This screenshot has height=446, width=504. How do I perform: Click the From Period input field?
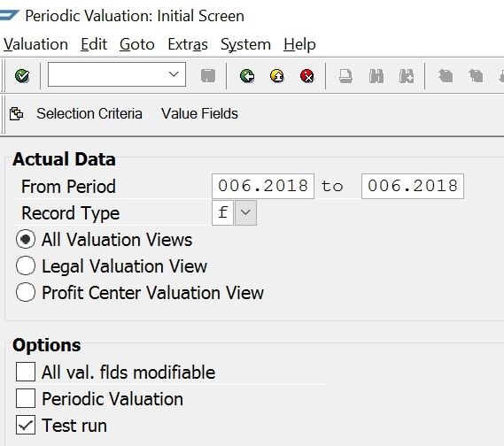point(263,186)
